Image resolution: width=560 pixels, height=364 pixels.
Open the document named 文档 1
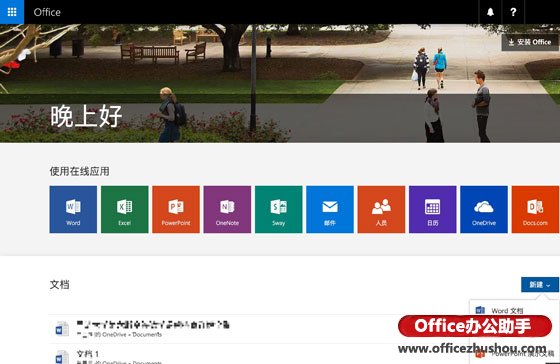(x=88, y=354)
